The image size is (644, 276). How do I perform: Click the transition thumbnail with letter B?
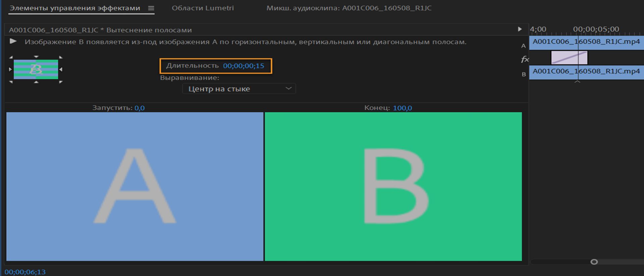pos(36,69)
